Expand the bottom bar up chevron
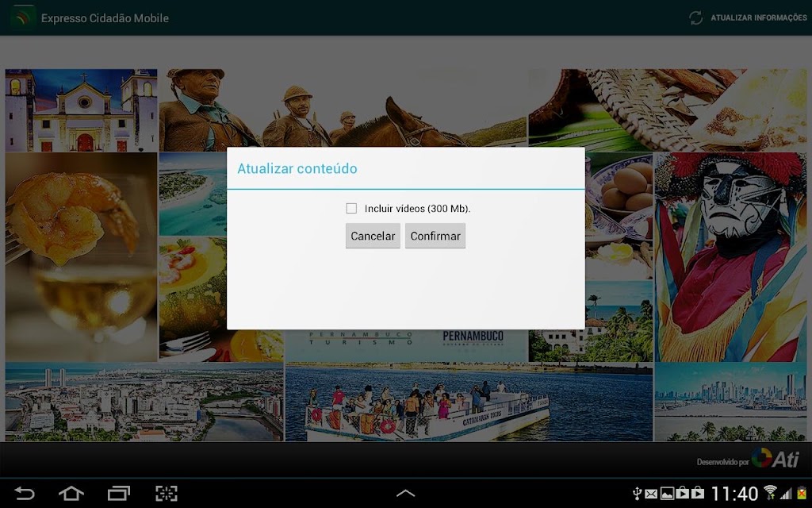Image resolution: width=812 pixels, height=508 pixels. (405, 493)
